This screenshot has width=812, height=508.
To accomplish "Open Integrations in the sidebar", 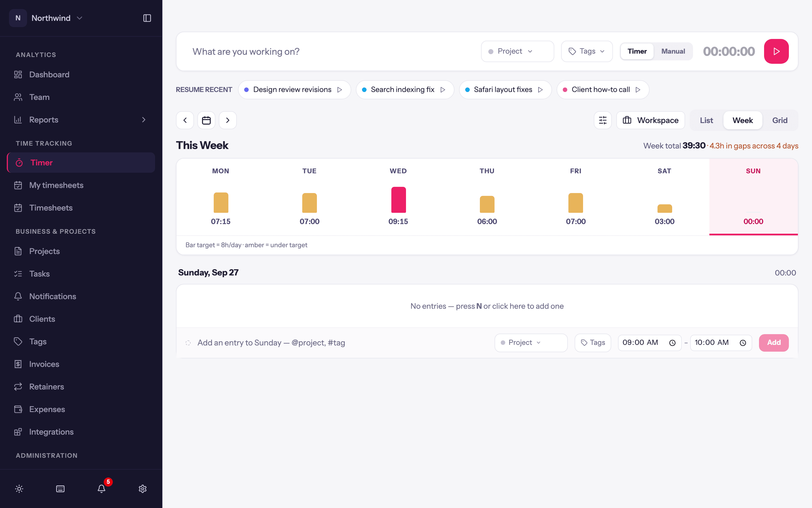I will (81, 432).
